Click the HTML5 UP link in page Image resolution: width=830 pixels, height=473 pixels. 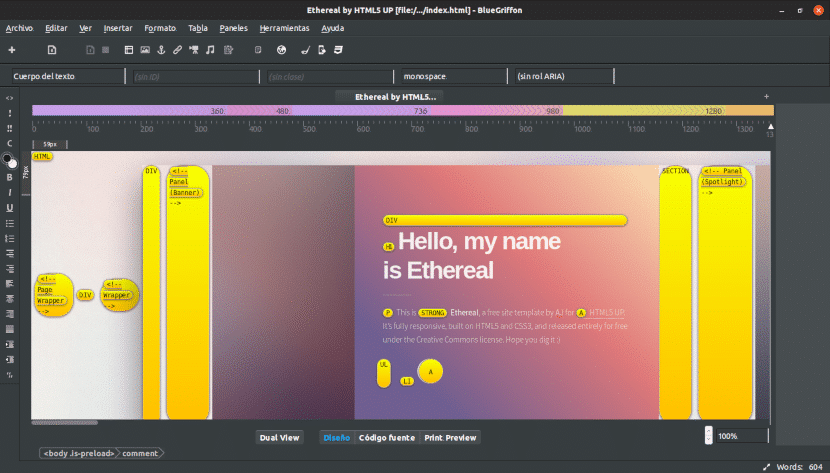point(607,313)
